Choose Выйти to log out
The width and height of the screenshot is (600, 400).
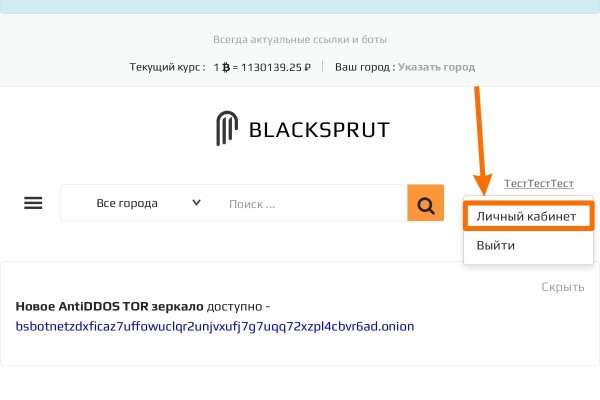click(496, 245)
